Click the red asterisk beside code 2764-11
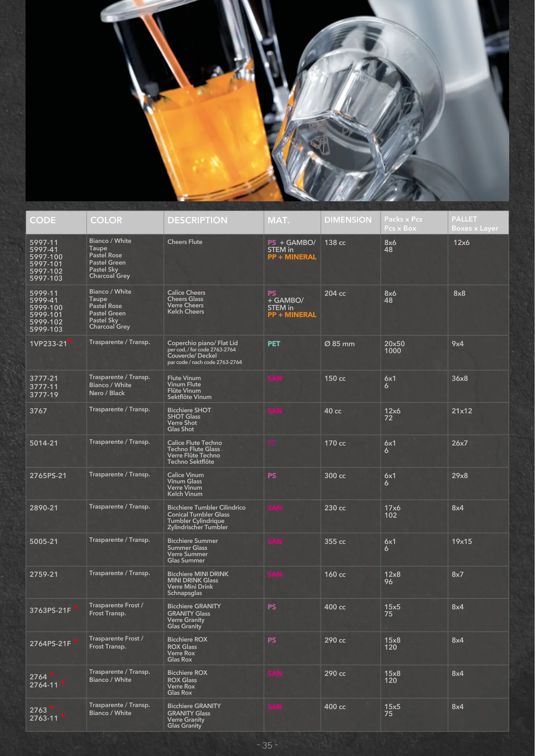Viewport: 535px width, 756px height. click(63, 682)
